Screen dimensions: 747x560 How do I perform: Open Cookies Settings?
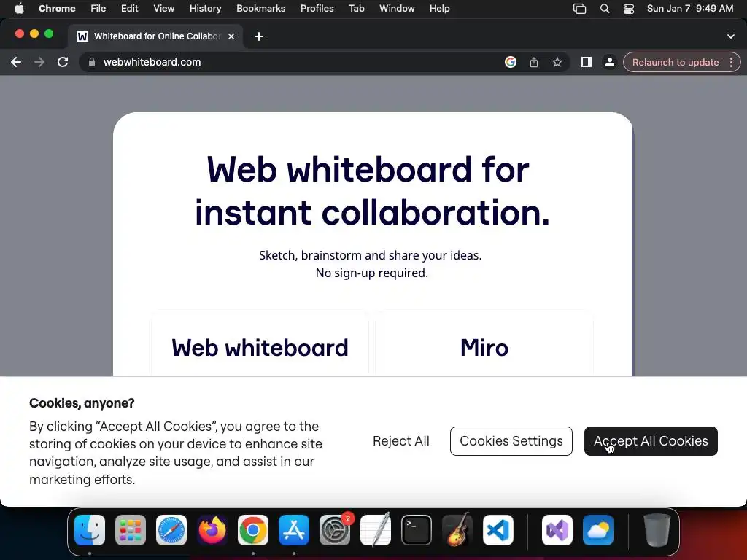[511, 441]
